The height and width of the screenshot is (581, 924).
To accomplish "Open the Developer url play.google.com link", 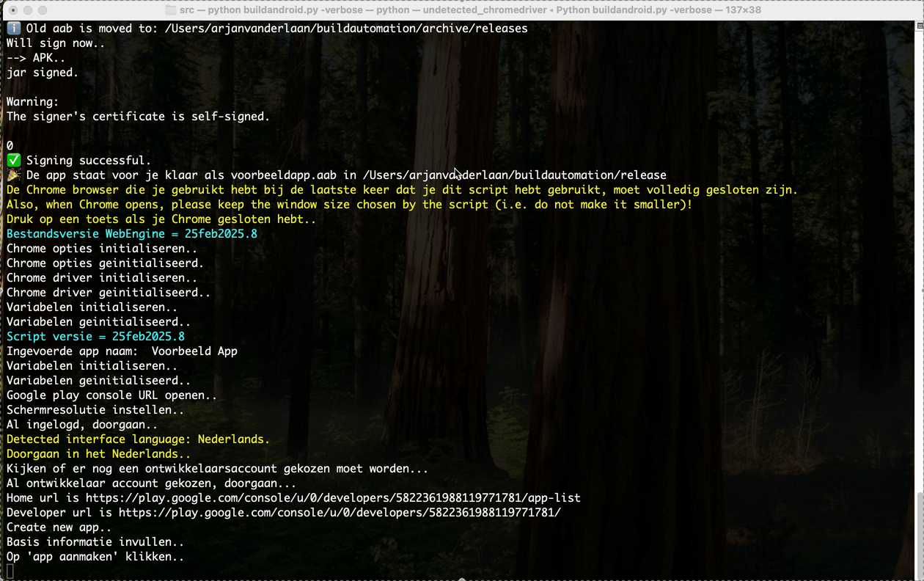I will coord(340,513).
